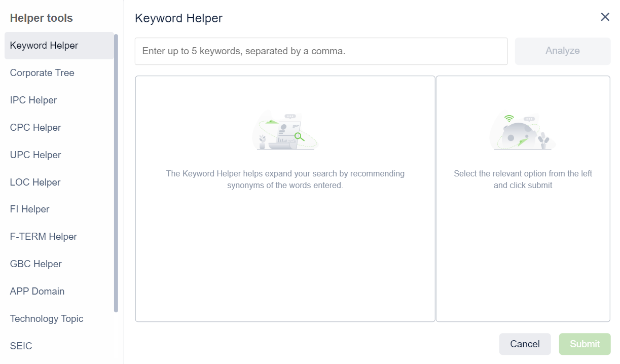Select Keyword Helper in sidebar
The image size is (620, 364).
(44, 46)
